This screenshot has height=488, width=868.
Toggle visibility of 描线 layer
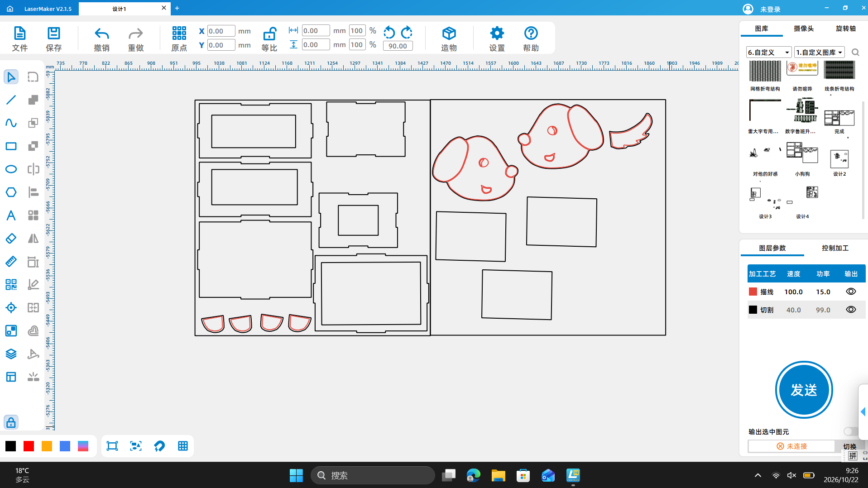point(851,292)
